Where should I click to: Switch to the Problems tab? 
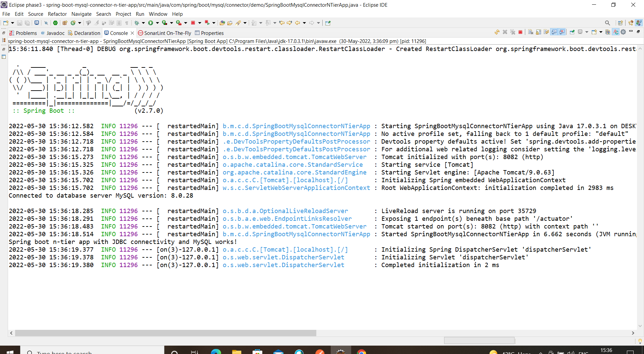click(x=23, y=33)
